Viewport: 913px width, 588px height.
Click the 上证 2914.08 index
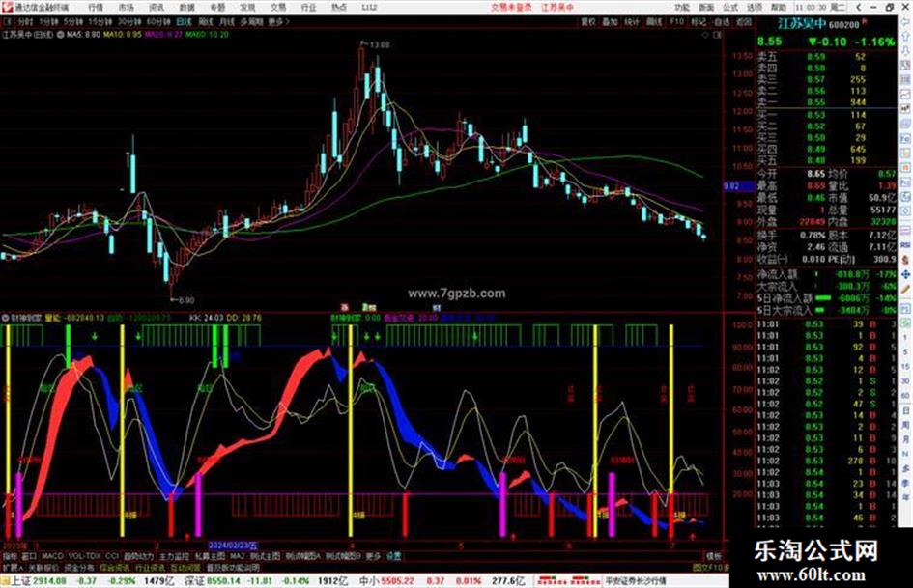click(x=39, y=581)
